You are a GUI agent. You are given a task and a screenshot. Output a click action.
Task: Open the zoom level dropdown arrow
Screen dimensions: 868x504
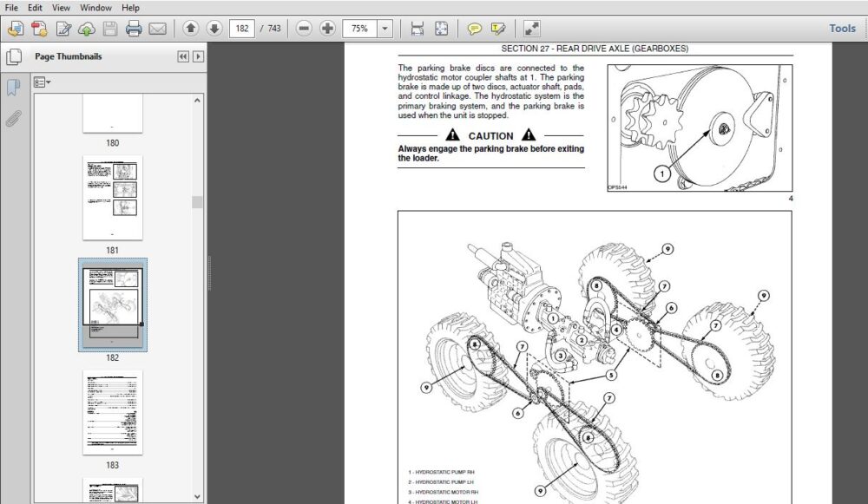pos(385,29)
